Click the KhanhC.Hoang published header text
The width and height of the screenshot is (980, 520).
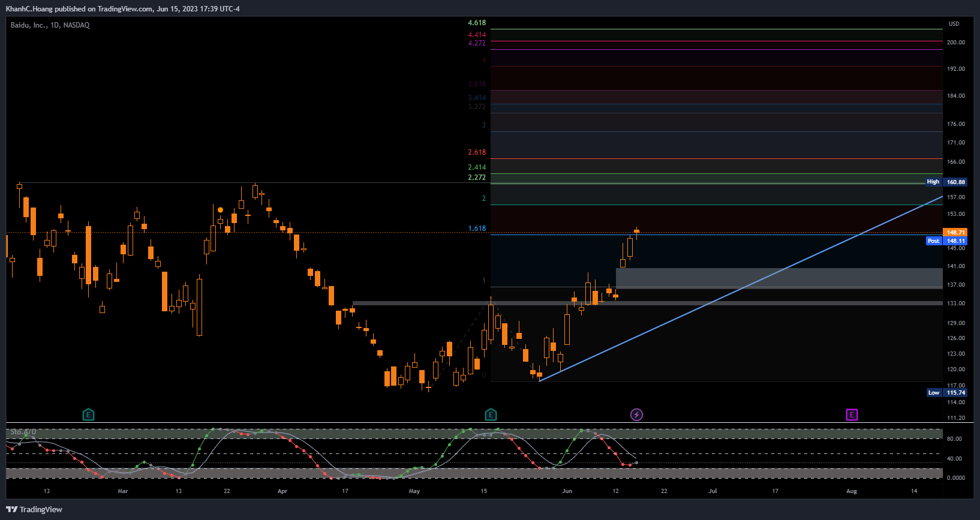tap(122, 9)
